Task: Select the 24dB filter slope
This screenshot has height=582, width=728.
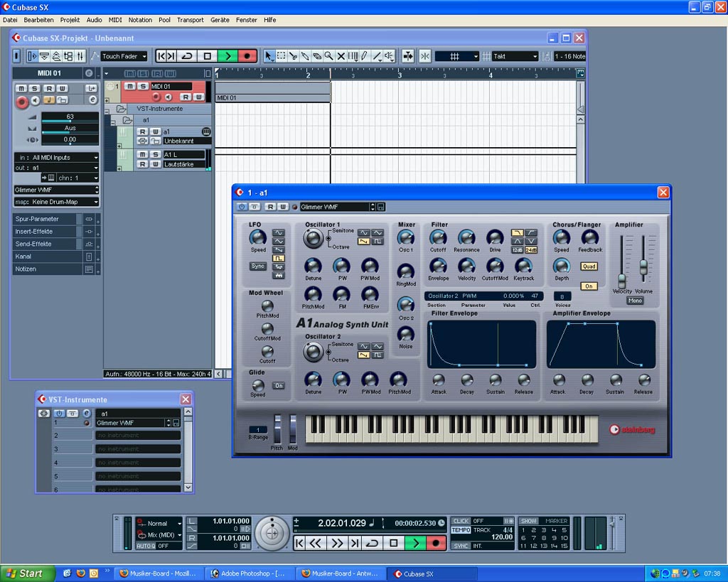Action: coord(530,249)
